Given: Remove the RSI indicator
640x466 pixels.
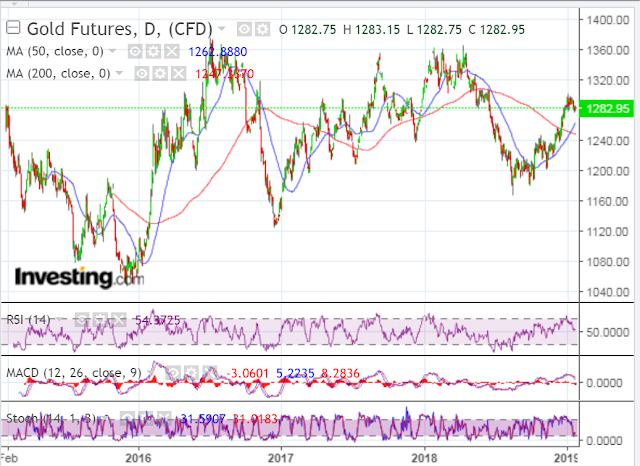Looking at the screenshot, I should [x=118, y=320].
